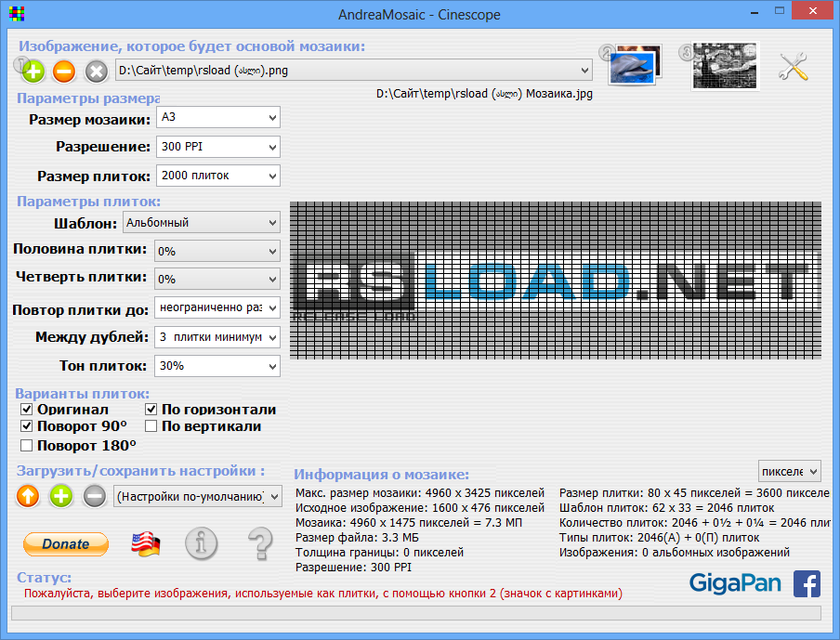Image resolution: width=840 pixels, height=640 pixels.
Task: Delete saved settings gray minus icon
Action: [95, 496]
